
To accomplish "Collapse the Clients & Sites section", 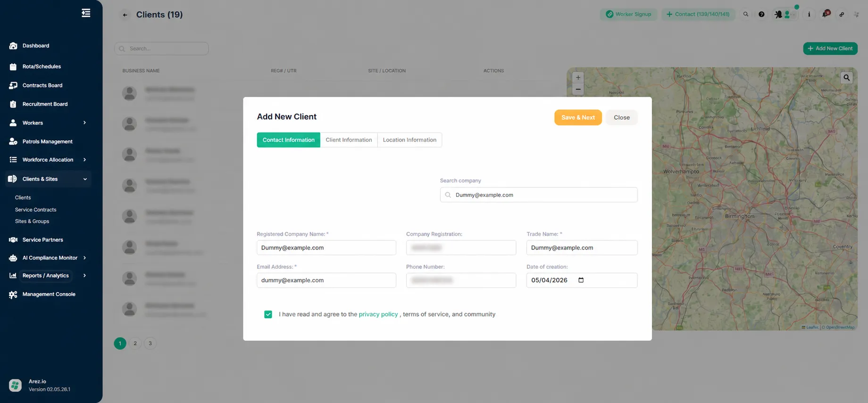I will click(85, 179).
